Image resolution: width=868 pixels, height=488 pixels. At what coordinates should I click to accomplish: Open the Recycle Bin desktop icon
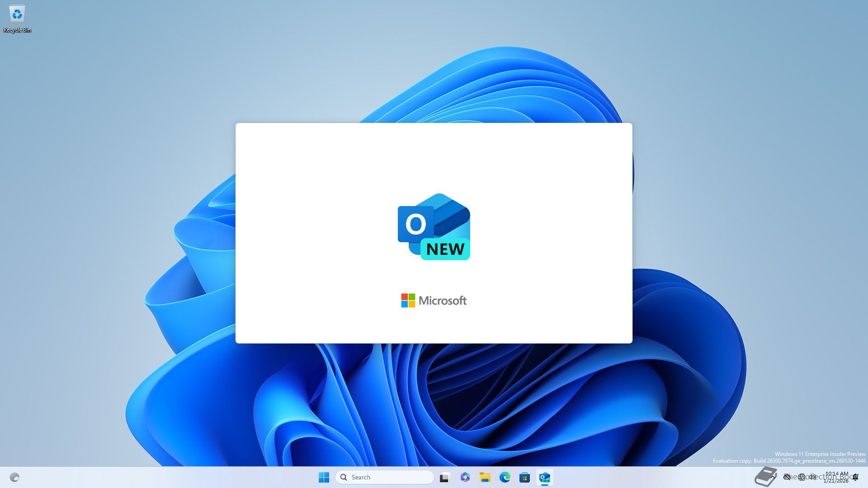[x=17, y=18]
